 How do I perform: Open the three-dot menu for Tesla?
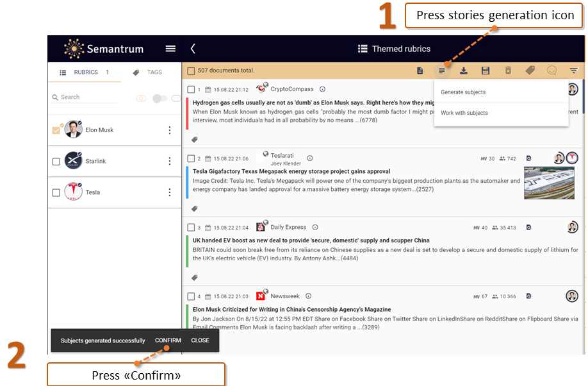[170, 192]
